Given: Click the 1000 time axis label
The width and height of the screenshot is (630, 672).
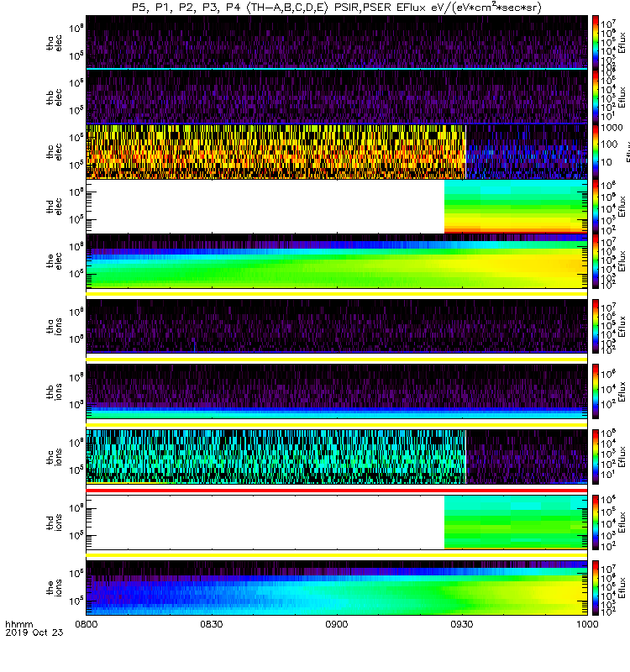Looking at the screenshot, I should pyautogui.click(x=587, y=624).
